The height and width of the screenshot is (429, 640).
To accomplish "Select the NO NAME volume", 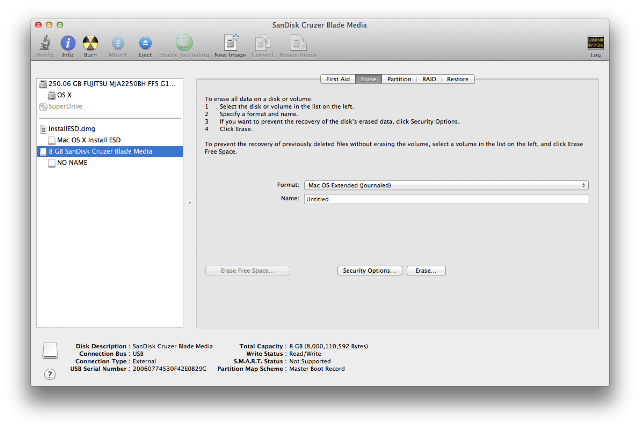I will point(110,163).
